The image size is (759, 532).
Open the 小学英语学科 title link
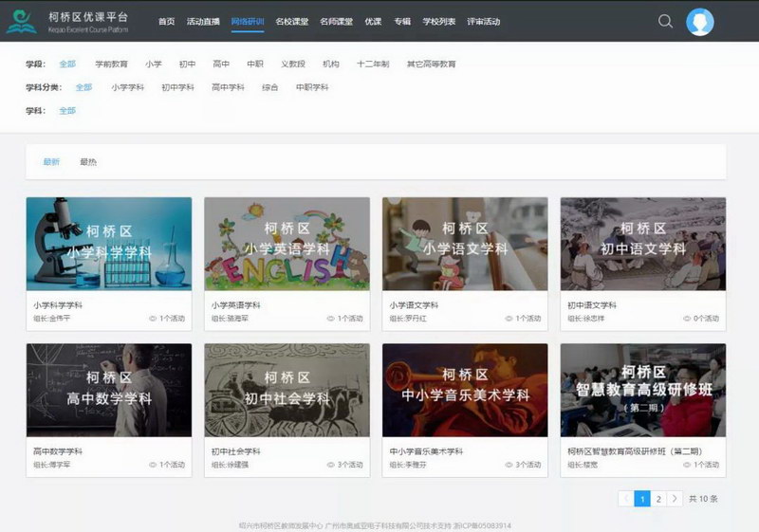pyautogui.click(x=236, y=305)
